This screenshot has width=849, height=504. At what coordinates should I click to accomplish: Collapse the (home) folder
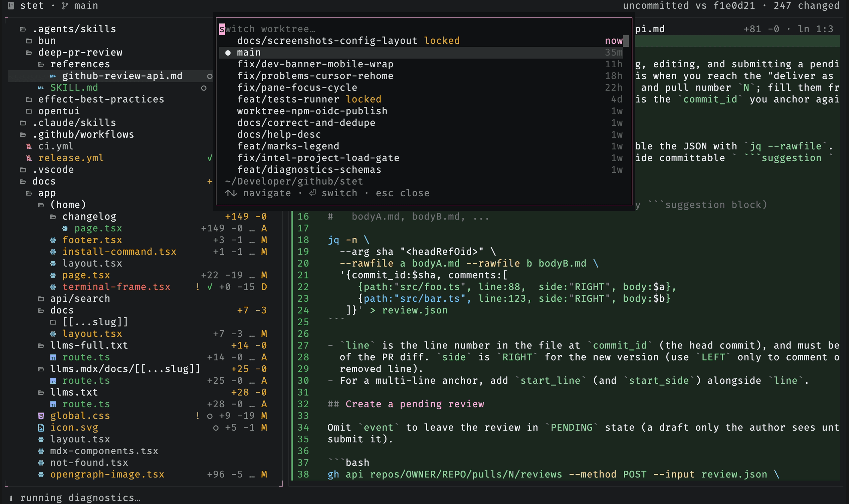[x=41, y=205]
